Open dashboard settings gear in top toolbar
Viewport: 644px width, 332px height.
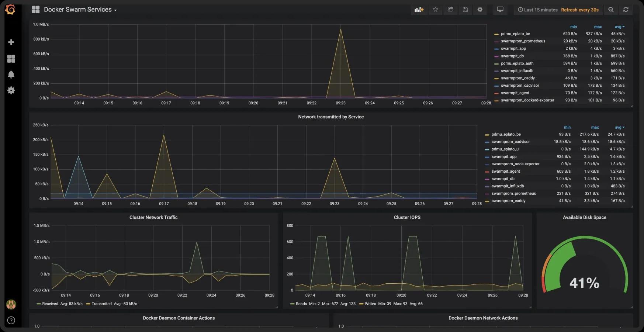pos(480,10)
